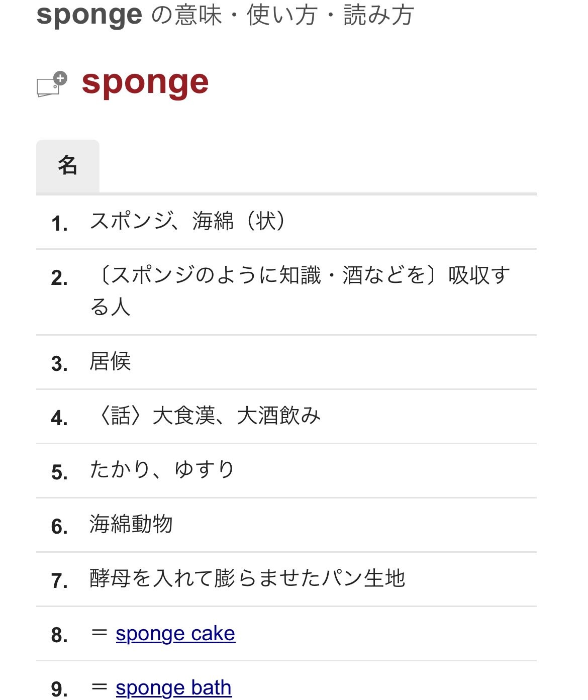Click definition 7 about パン生地

pos(247,579)
